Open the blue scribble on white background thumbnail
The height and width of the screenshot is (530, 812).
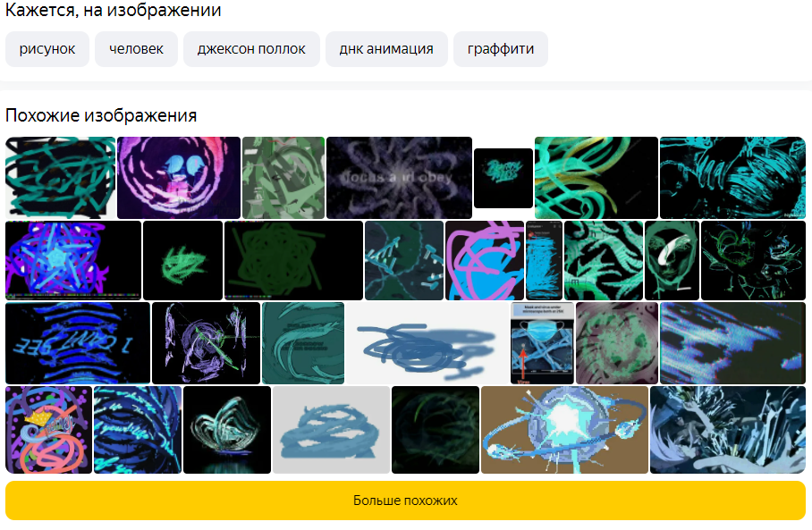[427, 343]
